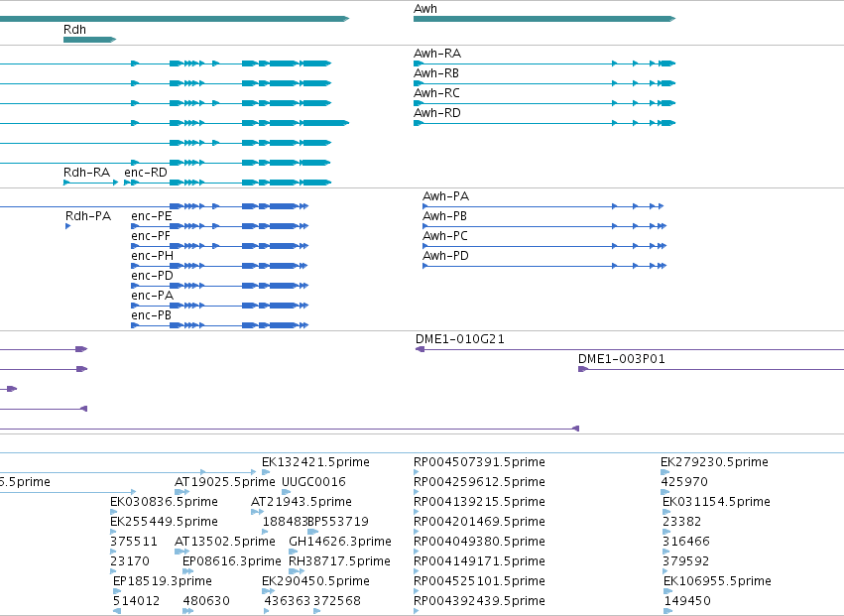844x616 pixels.
Task: Click the Awh-RB transcript
Action: click(544, 83)
